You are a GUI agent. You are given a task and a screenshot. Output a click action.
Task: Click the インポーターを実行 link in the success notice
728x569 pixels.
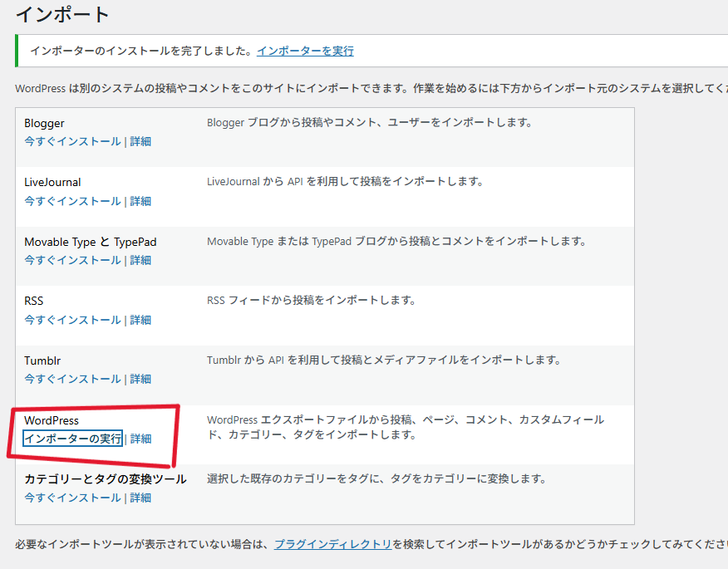tap(305, 51)
